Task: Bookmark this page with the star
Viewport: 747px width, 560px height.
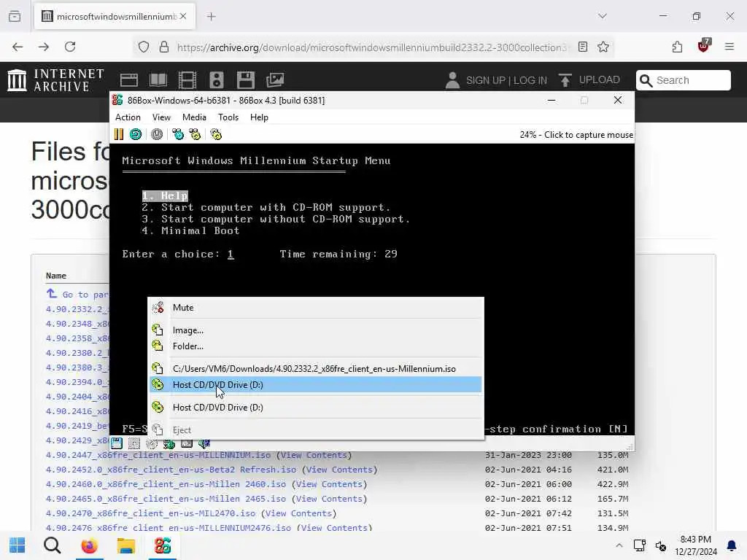Action: [603, 47]
